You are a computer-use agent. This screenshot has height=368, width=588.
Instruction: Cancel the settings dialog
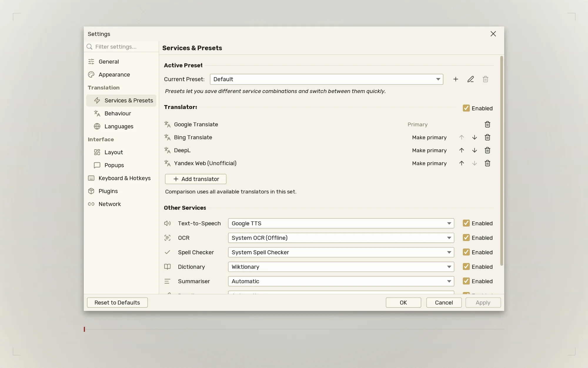point(444,303)
